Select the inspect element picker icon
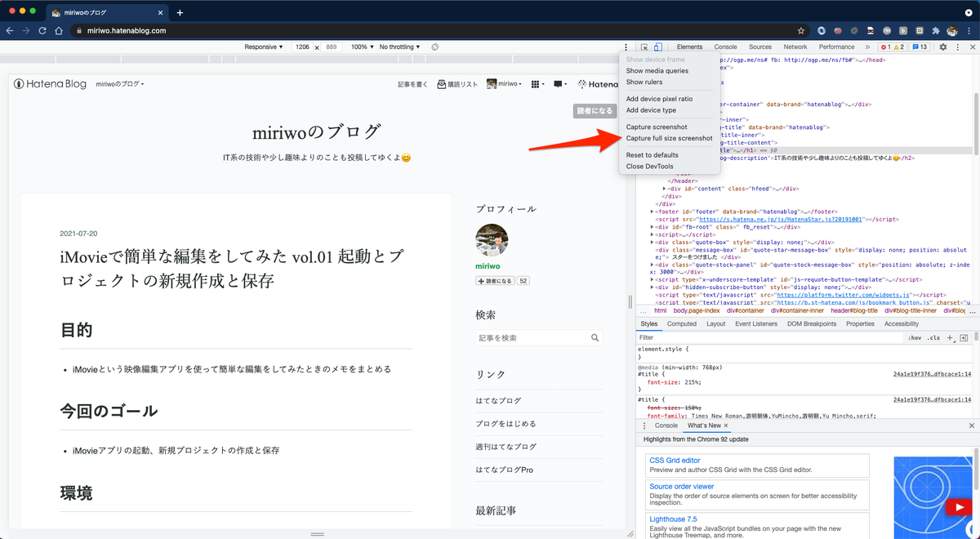The height and width of the screenshot is (539, 980). click(x=644, y=47)
